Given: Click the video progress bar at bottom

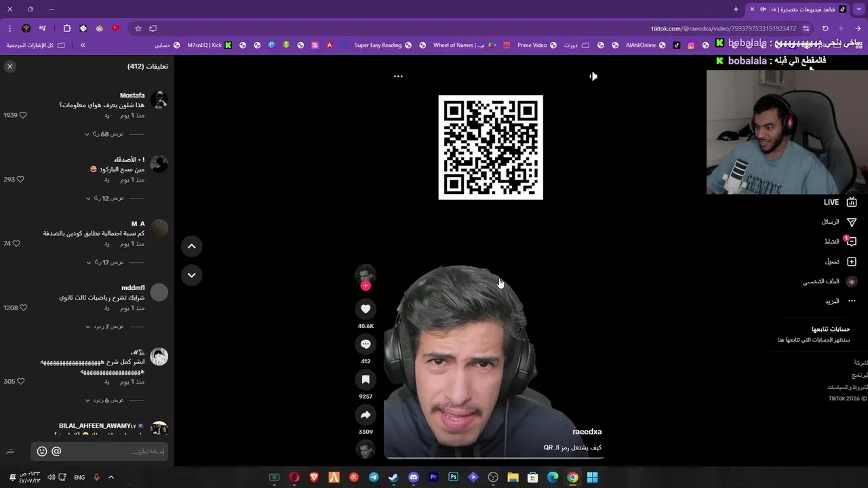Looking at the screenshot, I should [494, 458].
